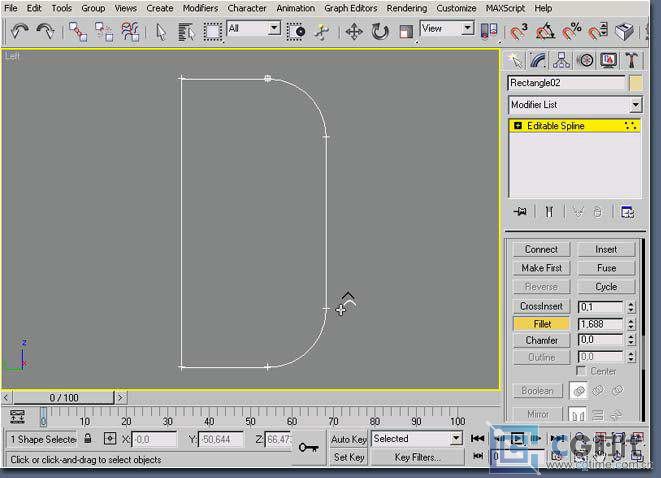Activate Select and Manipulate tool

(322, 32)
